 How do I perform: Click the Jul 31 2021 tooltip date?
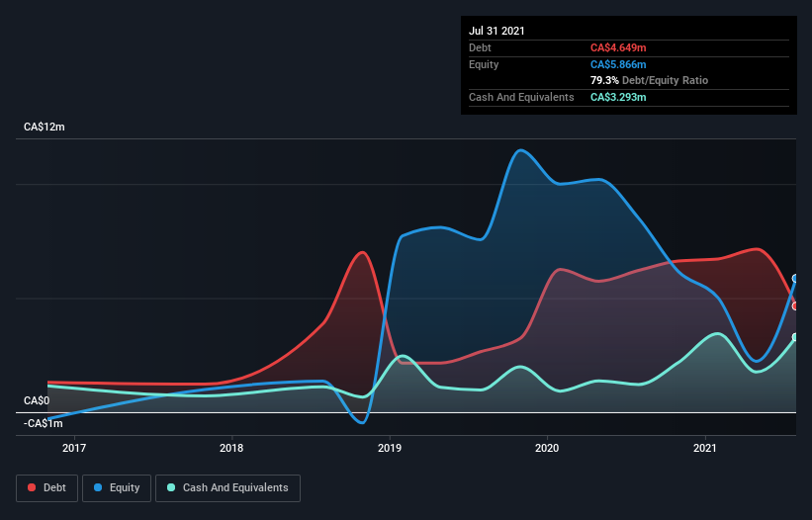496,31
